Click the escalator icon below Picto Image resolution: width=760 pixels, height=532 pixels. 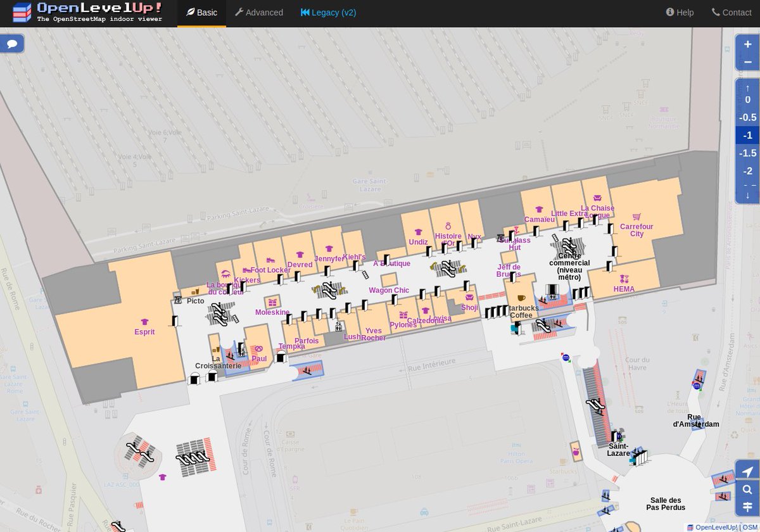tap(220, 315)
